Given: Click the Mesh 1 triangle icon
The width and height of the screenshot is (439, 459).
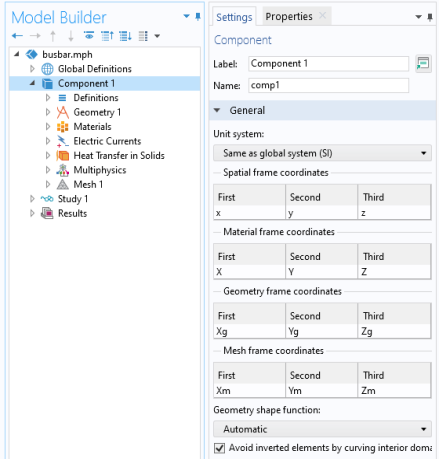Looking at the screenshot, I should pyautogui.click(x=62, y=184).
